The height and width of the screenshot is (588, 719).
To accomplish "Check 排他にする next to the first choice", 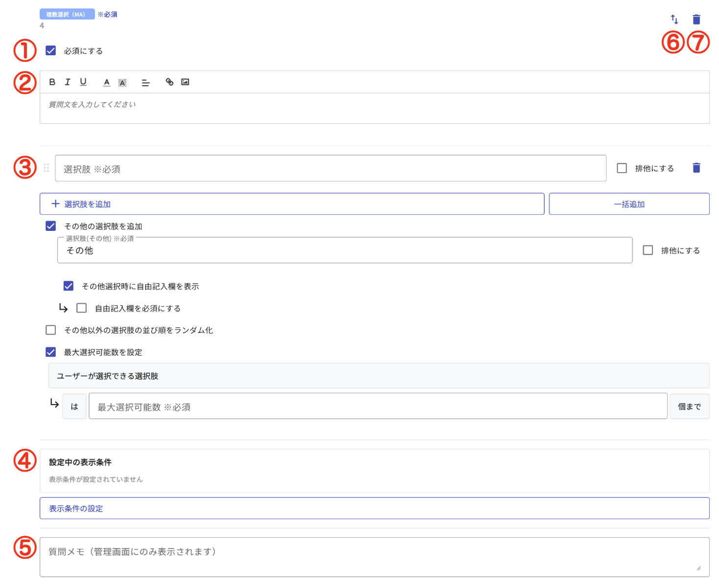I will coord(622,168).
